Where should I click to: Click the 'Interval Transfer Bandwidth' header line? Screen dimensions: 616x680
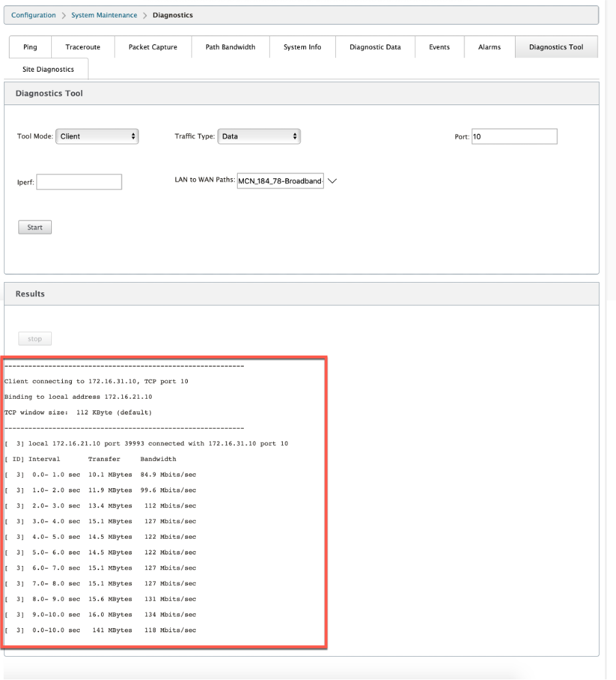(90, 459)
